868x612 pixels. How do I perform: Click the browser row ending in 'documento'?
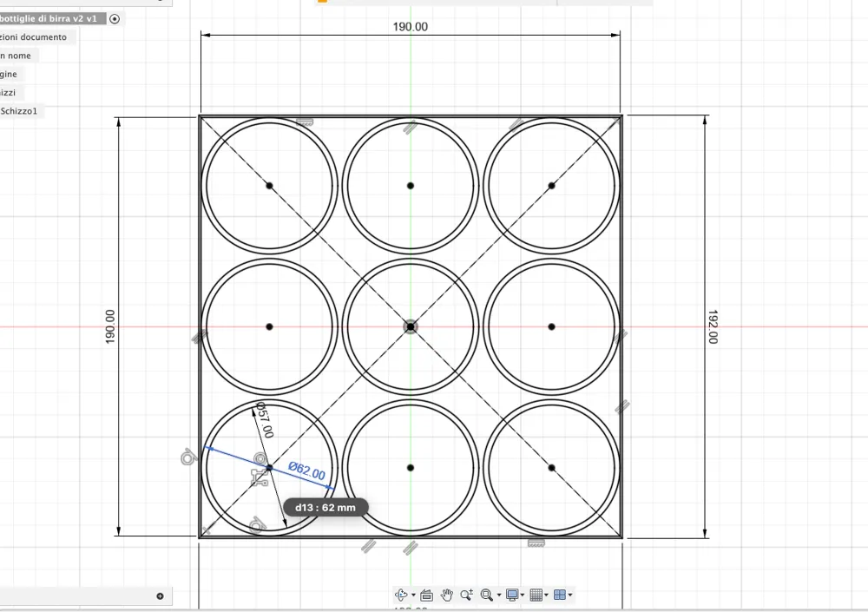(33, 37)
